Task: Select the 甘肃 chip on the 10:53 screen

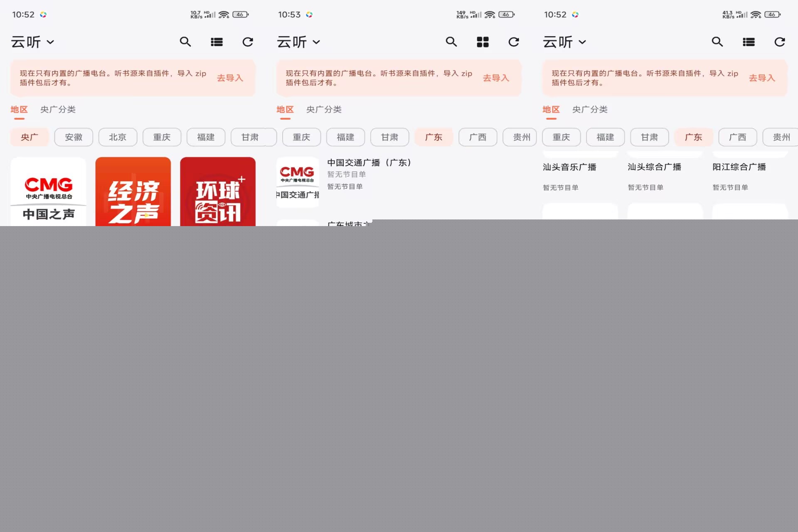Action: click(x=389, y=137)
